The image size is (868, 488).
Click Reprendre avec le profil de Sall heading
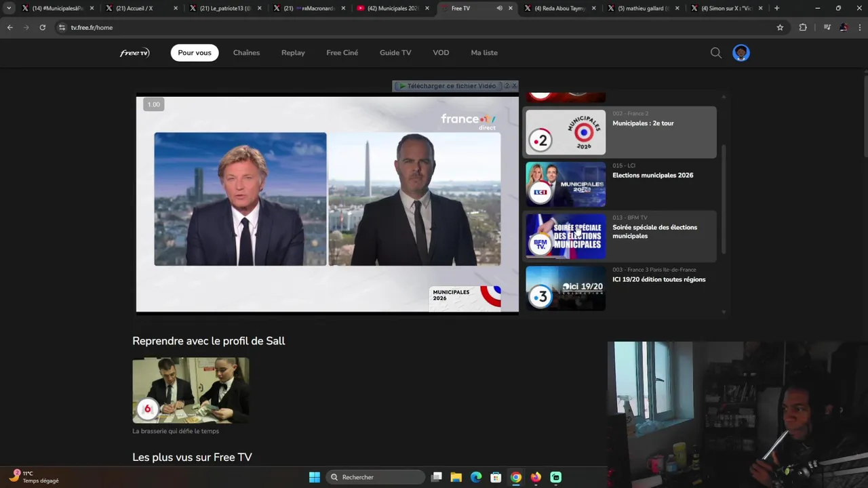coord(208,341)
